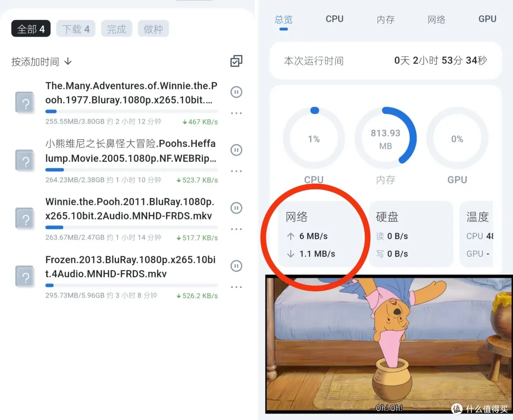Open the CPU monitor tab
This screenshot has width=513, height=420.
(334, 19)
